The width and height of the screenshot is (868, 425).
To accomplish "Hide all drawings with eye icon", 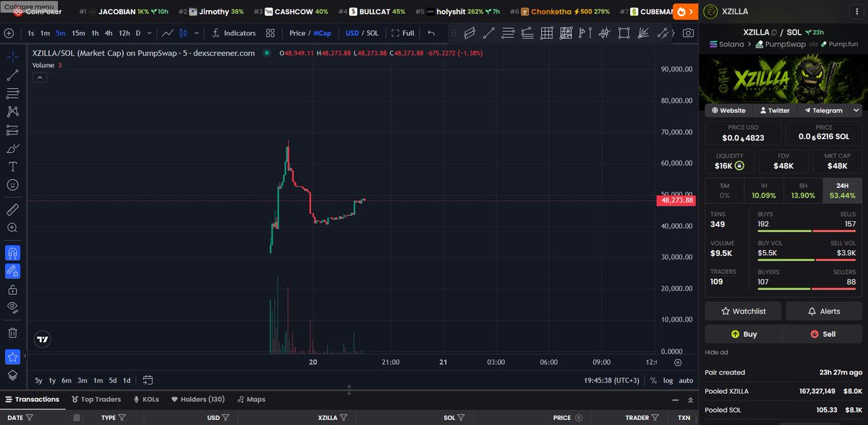I will pyautogui.click(x=12, y=307).
